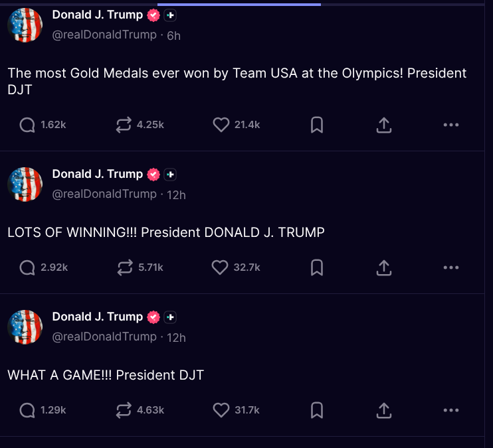Click the avatar on the WHAT A GAME post
Screen dimensions: 493x448
tap(25, 327)
